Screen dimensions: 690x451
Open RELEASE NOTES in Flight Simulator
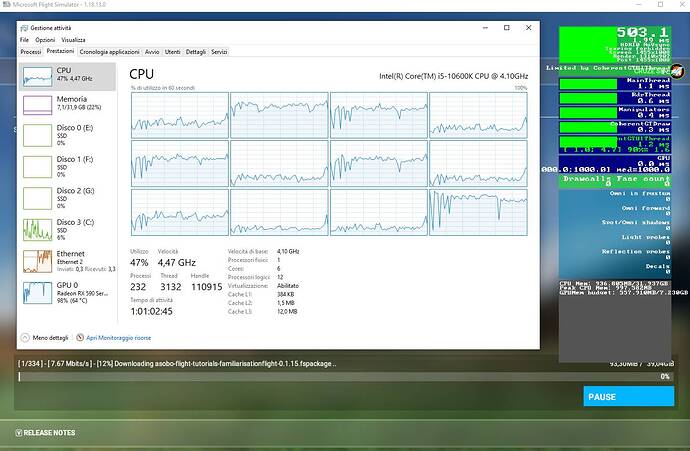click(x=45, y=433)
